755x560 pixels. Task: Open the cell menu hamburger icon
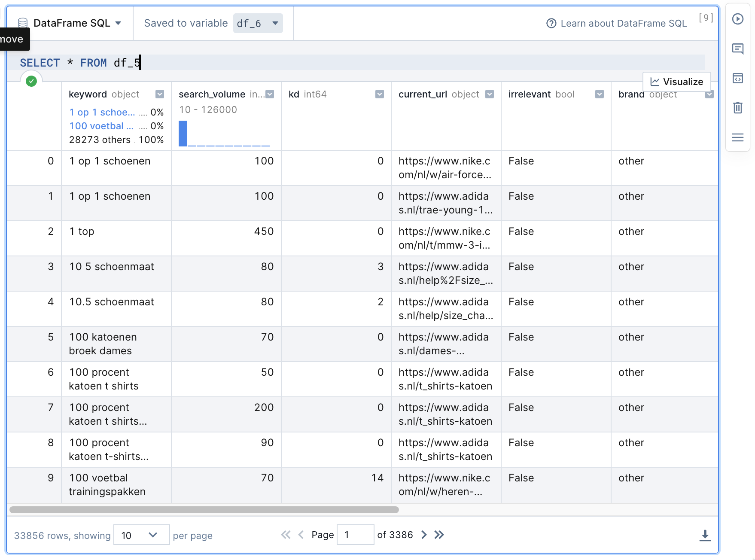point(737,137)
